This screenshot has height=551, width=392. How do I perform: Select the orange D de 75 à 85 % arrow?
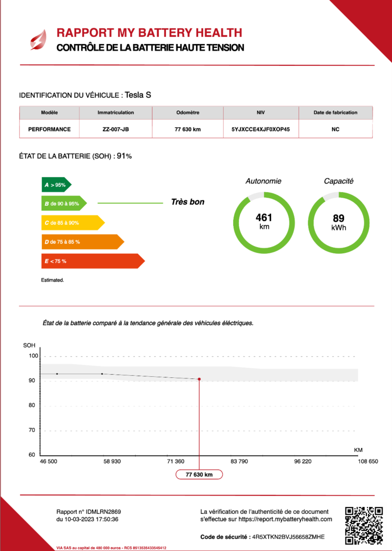pyautogui.click(x=83, y=242)
